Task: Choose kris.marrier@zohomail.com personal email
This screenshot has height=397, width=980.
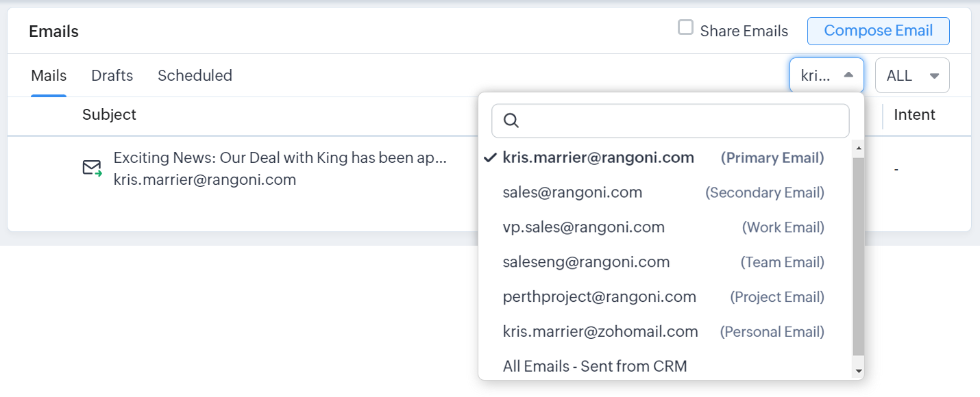Action: click(x=600, y=332)
